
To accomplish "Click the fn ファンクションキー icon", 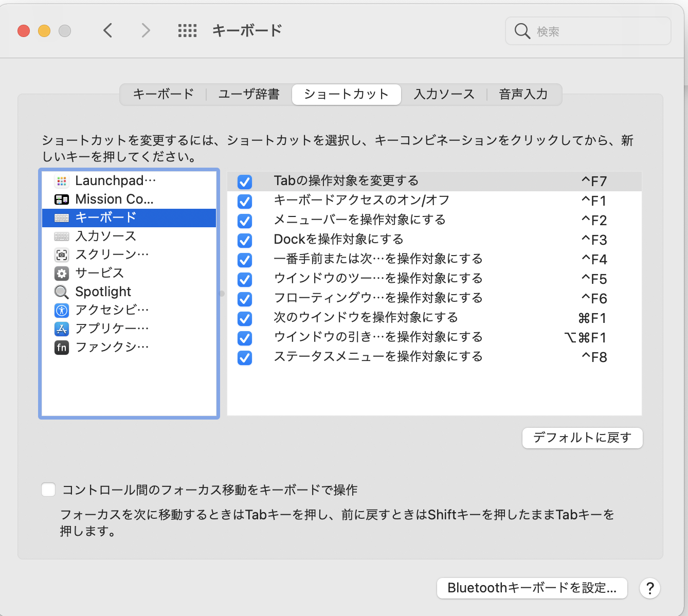I will [x=62, y=348].
